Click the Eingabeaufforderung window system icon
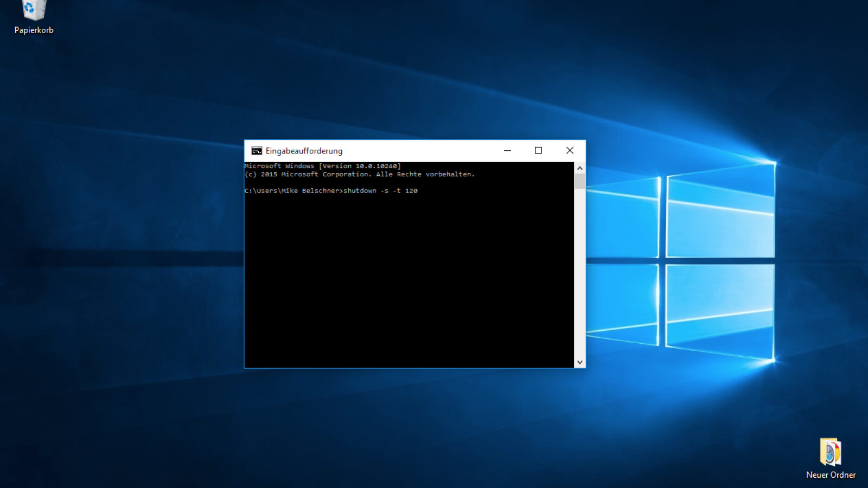 point(257,151)
